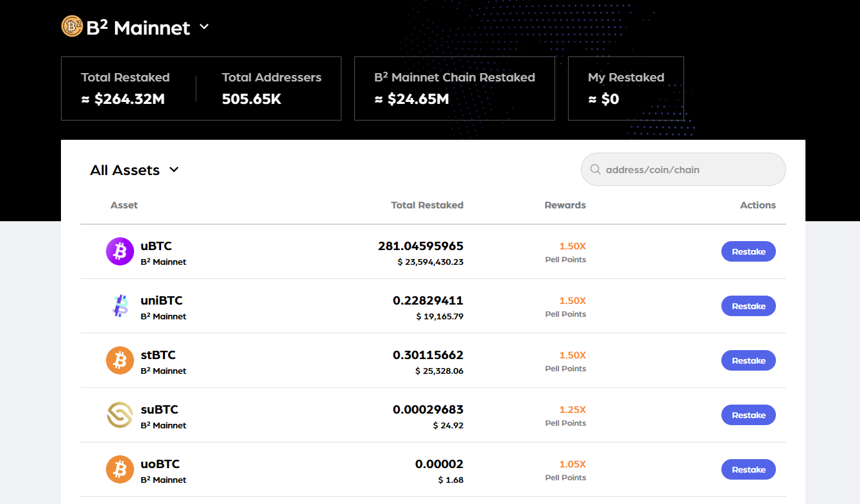Click the uniBTC row 1.50X multiplier

(572, 301)
